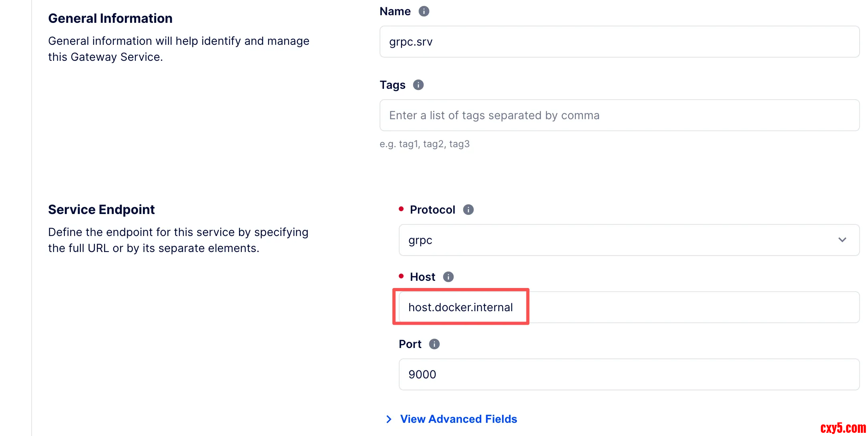Click the Service Endpoint section heading
The image size is (868, 436).
(101, 210)
